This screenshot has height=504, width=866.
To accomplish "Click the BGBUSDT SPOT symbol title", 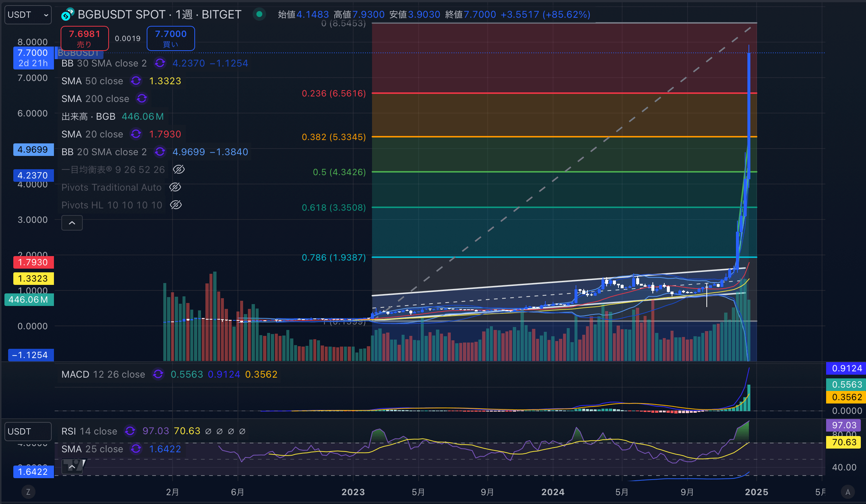I will click(x=159, y=14).
